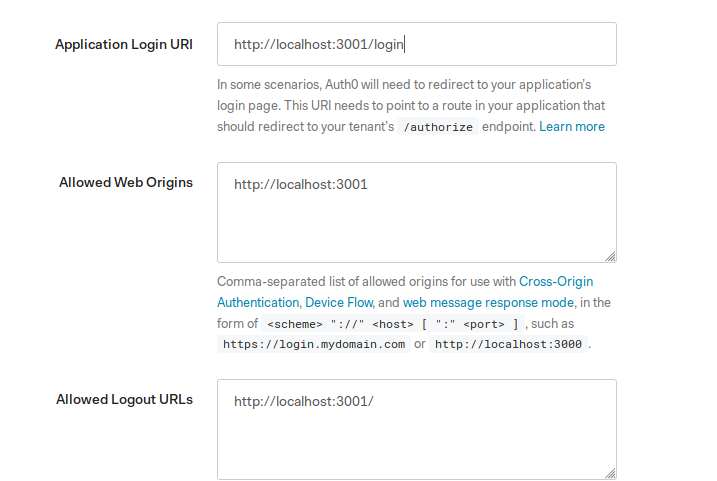Click the Allowed Logout URLs label
Image resolution: width=717 pixels, height=481 pixels.
click(124, 400)
